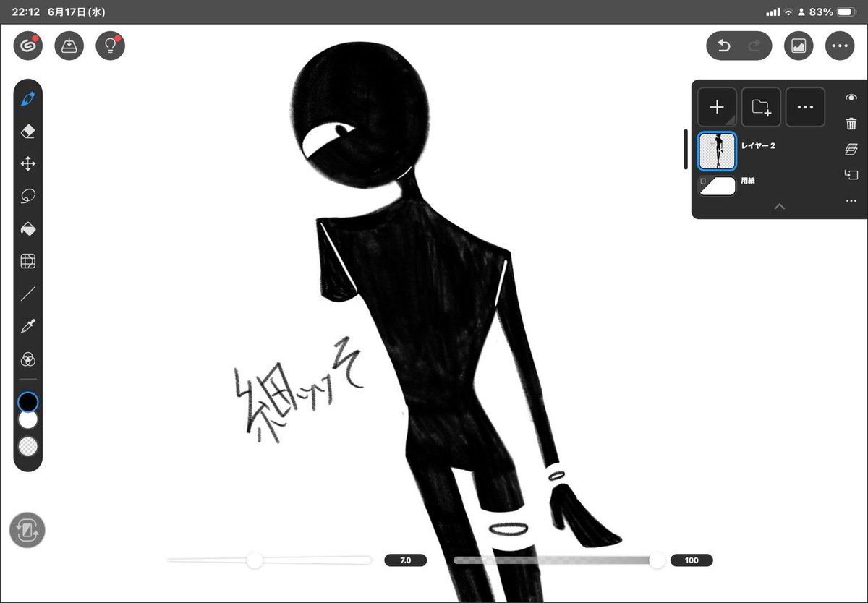Select the 用紙 paper layer thumbnail
The height and width of the screenshot is (603, 868).
718,186
